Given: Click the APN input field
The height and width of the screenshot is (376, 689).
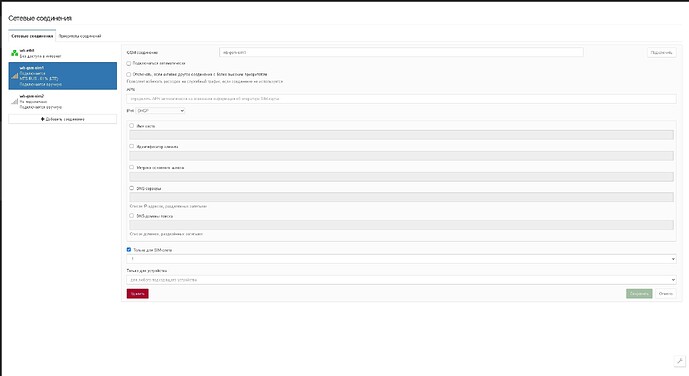Looking at the screenshot, I should pos(401,99).
